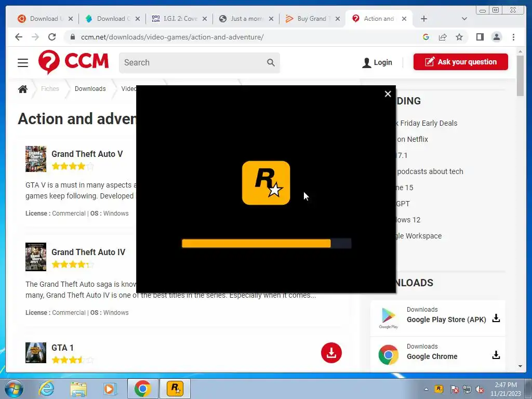Click the GTA 1 cover thumbnail
Screen dimensions: 532x399
[x=36, y=353]
